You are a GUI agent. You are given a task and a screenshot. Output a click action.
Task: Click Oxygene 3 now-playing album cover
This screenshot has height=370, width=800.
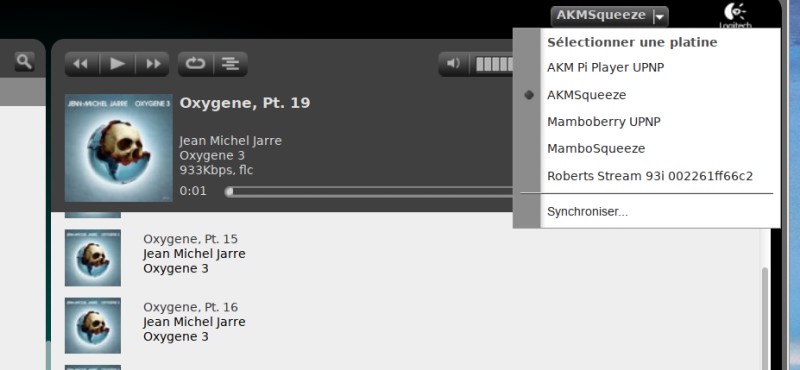point(119,147)
